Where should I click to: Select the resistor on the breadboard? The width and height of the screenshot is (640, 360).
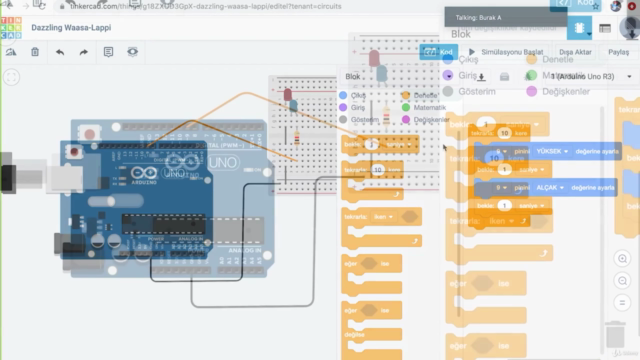(x=297, y=138)
